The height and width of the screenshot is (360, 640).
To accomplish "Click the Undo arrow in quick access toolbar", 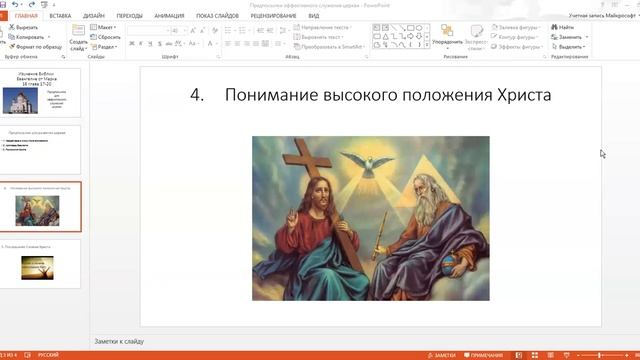I will (15, 4).
